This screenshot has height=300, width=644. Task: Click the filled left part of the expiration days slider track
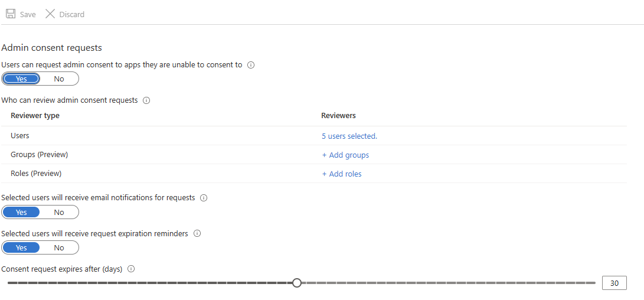[150, 283]
